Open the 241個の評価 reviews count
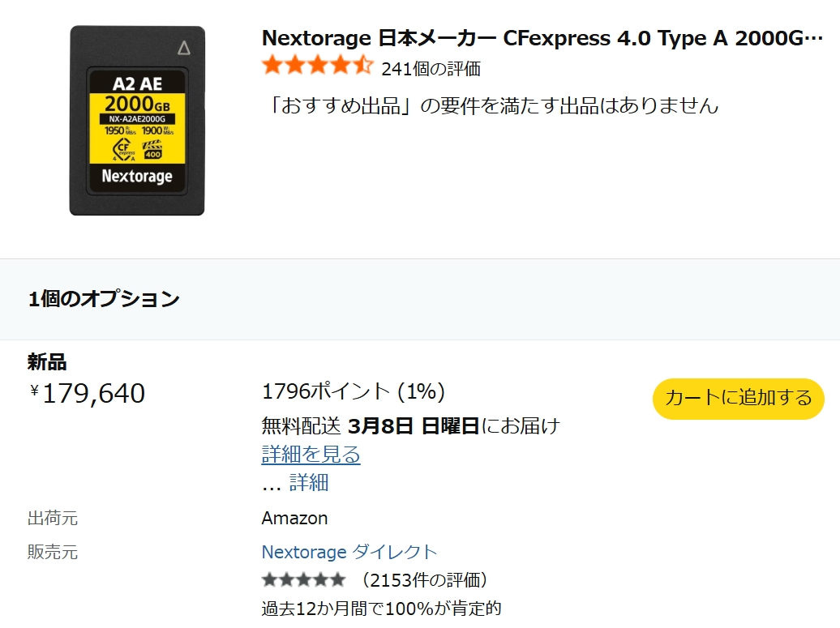 (x=431, y=69)
